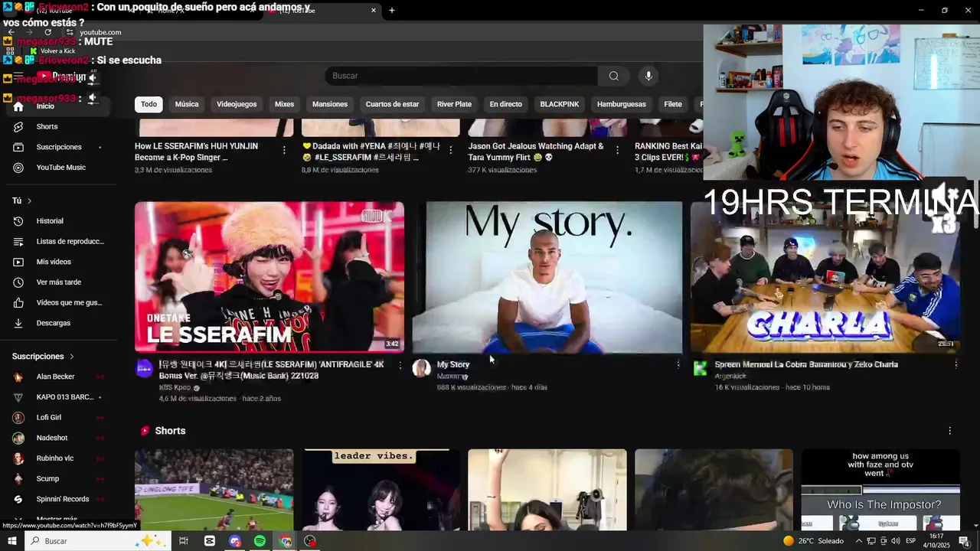The width and height of the screenshot is (980, 551).
Task: Open options for HUH YUNJIN video
Action: click(284, 150)
